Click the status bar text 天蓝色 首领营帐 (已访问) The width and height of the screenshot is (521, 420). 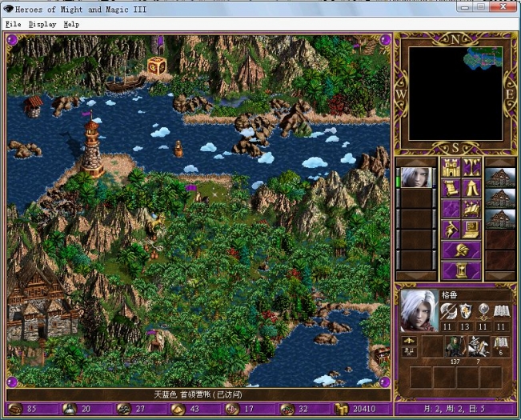(198, 394)
